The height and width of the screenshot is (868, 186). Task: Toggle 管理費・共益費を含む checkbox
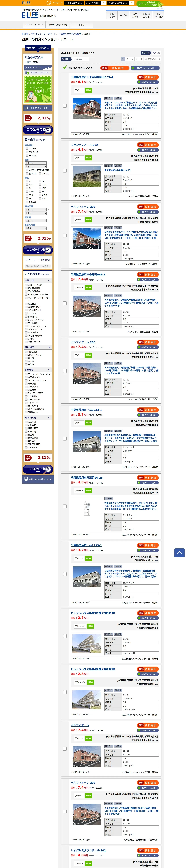click(x=27, y=170)
